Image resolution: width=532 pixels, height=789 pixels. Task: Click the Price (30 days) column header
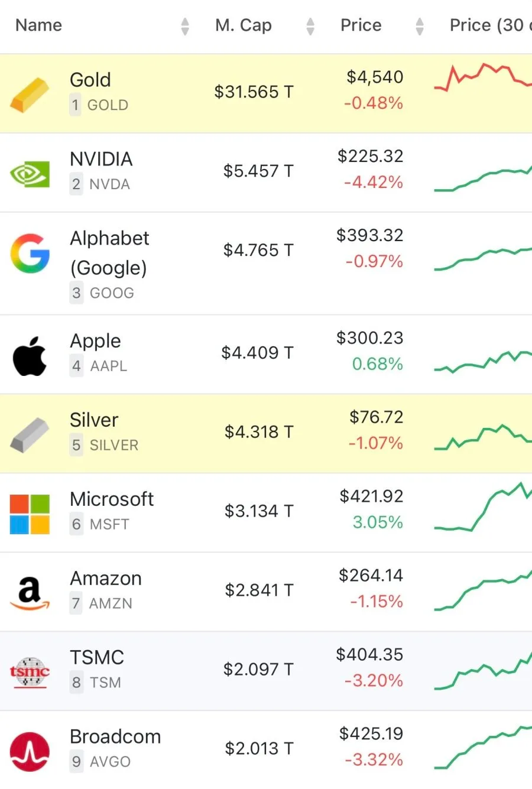491,25
